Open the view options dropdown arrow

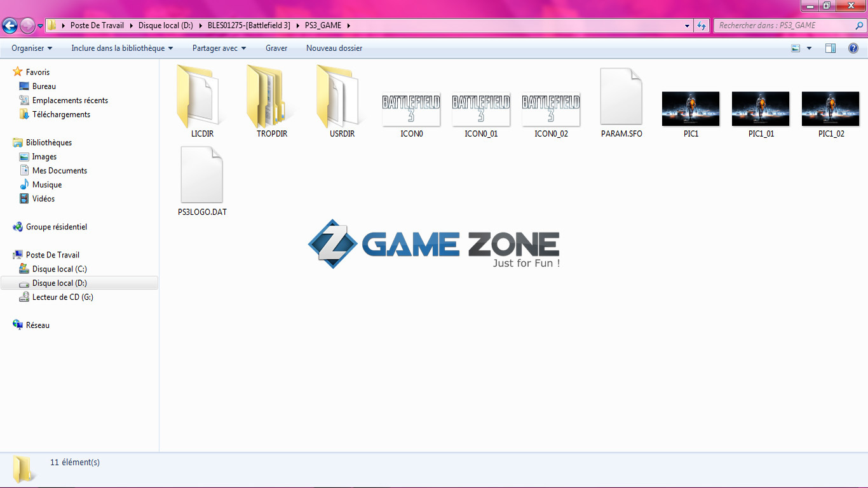click(x=809, y=48)
